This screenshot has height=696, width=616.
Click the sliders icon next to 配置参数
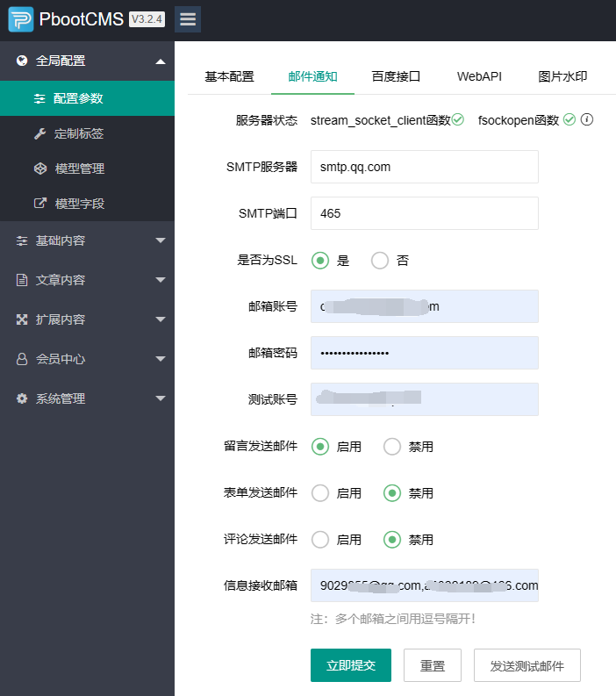tap(39, 98)
